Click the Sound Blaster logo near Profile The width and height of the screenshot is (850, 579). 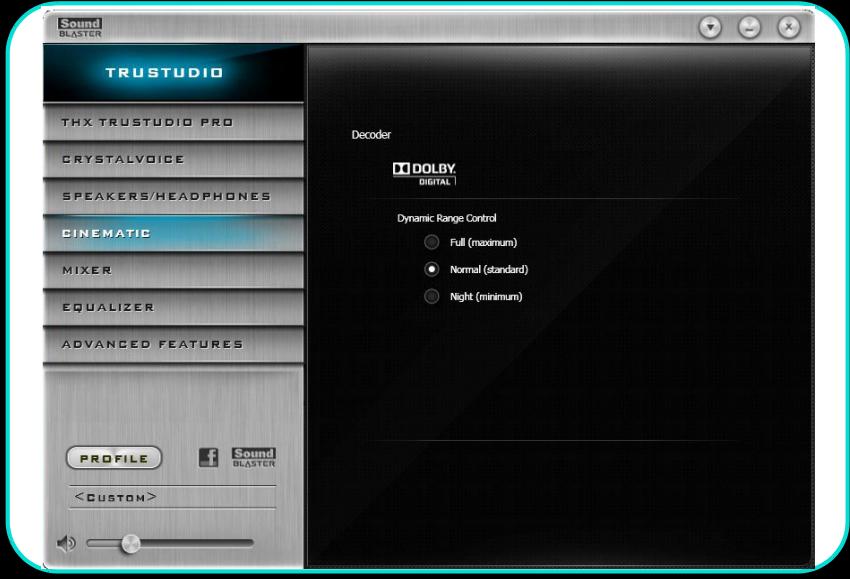[254, 458]
